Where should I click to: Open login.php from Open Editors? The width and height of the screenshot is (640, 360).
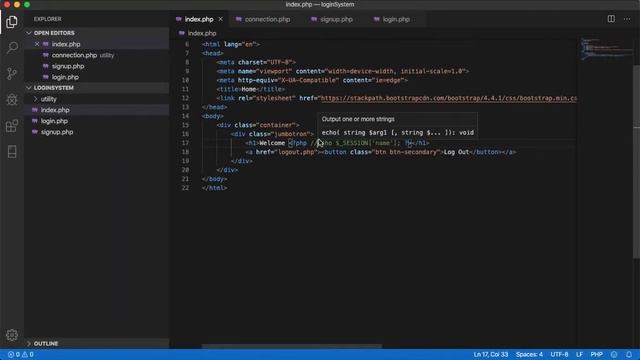pos(65,77)
